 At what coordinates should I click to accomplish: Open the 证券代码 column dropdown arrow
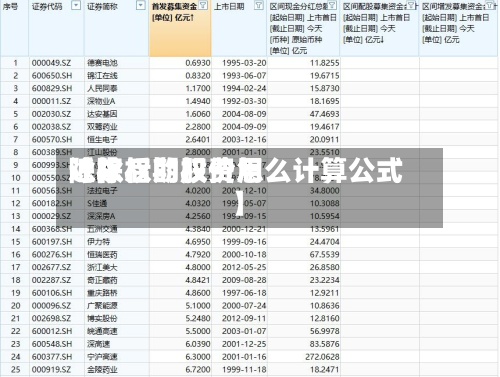76,5
